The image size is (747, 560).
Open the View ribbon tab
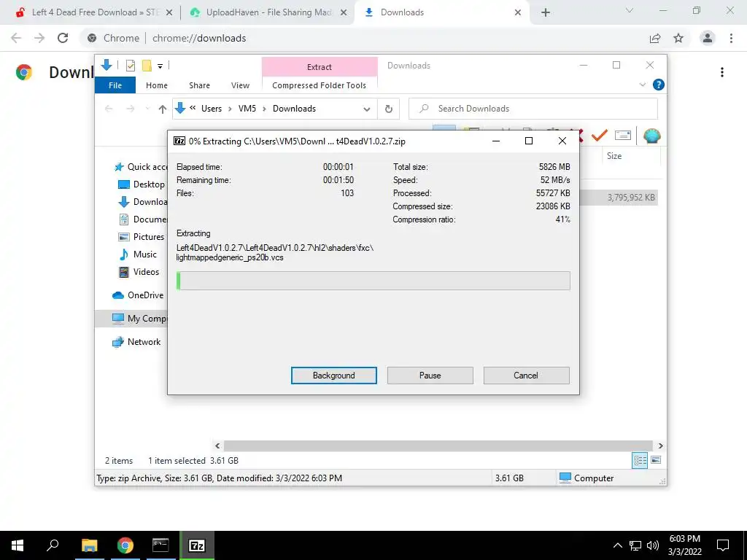point(240,85)
